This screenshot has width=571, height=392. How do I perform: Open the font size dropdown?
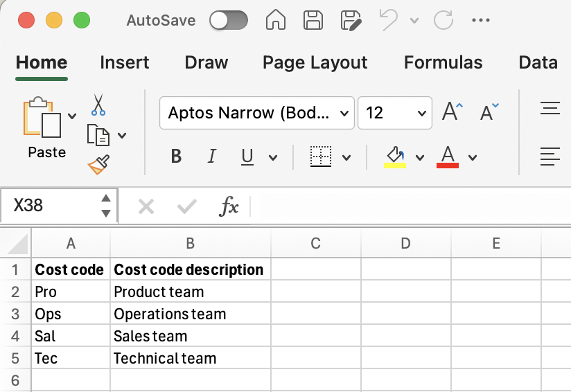point(421,113)
